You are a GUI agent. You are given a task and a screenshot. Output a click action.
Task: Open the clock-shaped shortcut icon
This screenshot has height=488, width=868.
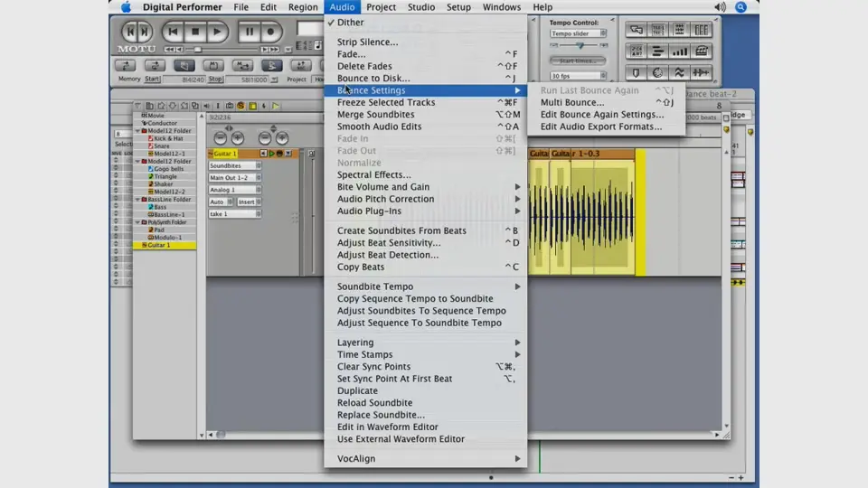tap(657, 72)
